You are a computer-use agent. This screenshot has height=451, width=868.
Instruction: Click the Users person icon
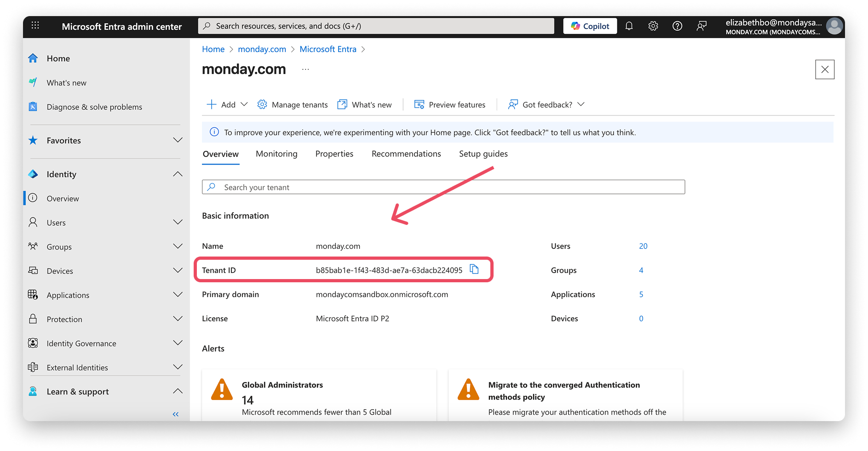pos(33,223)
